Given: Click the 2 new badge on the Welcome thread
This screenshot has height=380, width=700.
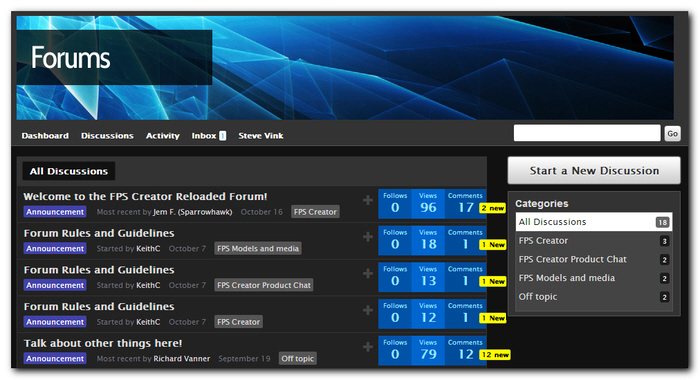Looking at the screenshot, I should point(492,208).
